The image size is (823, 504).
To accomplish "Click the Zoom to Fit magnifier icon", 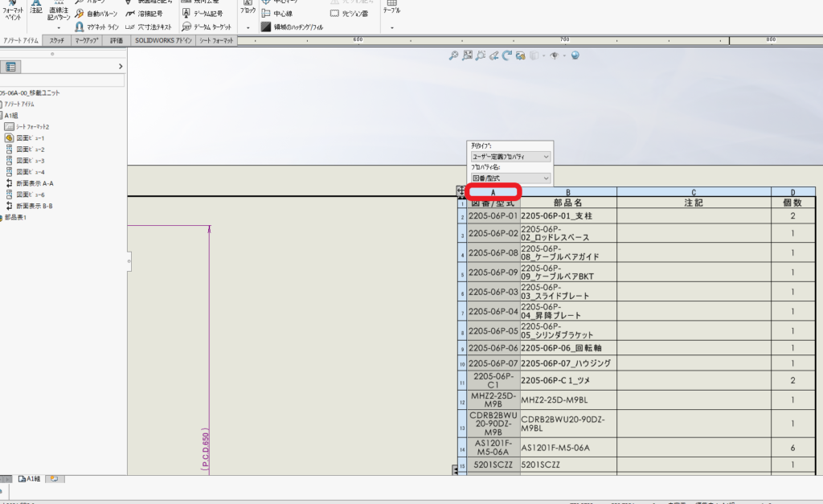I will coord(454,55).
